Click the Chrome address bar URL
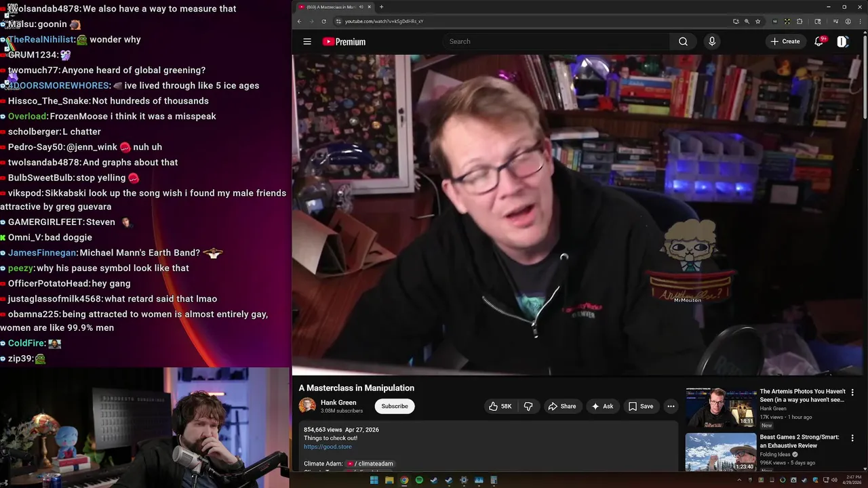868x488 pixels. point(384,21)
